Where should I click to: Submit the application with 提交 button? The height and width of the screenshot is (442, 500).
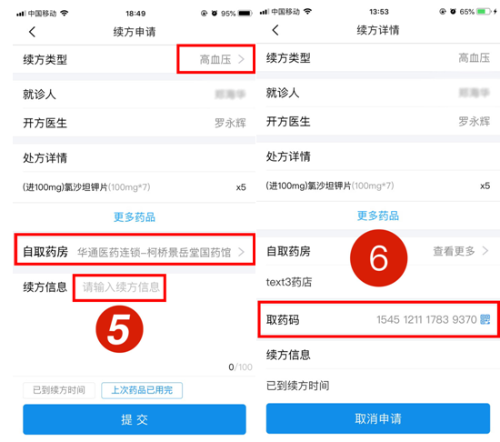pos(134,419)
